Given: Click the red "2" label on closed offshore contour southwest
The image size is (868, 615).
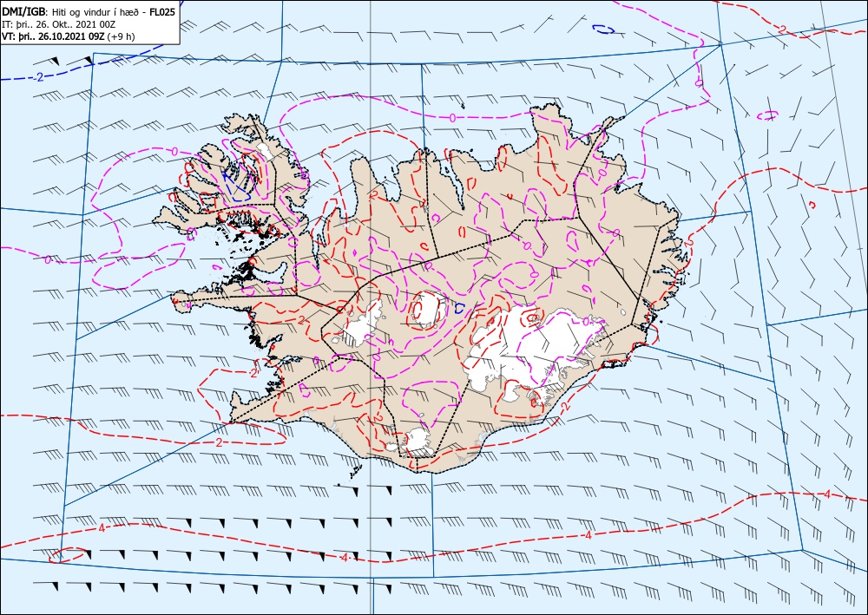Looking at the screenshot, I should [x=220, y=442].
